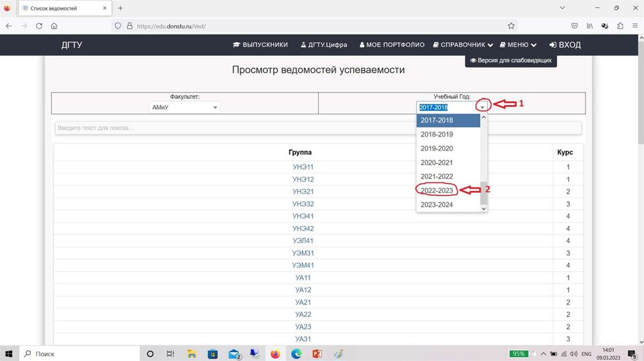Expand the СПРАВОЧНИК menu
Image resolution: width=644 pixels, height=361 pixels.
click(x=463, y=45)
